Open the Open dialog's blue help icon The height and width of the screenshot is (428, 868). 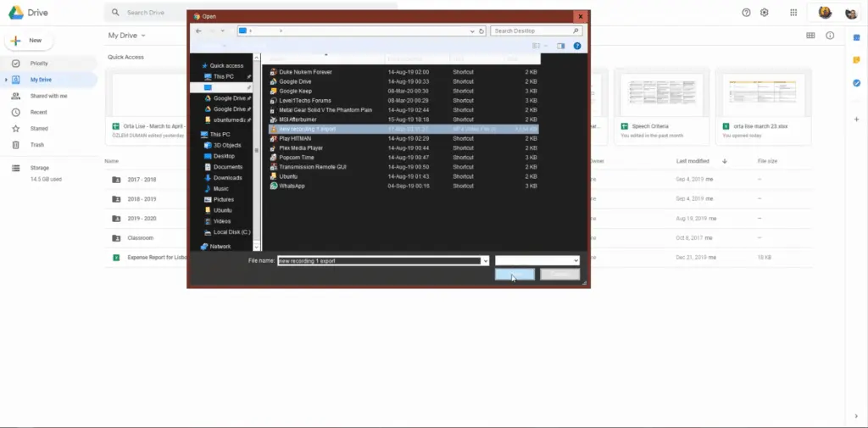coord(576,46)
